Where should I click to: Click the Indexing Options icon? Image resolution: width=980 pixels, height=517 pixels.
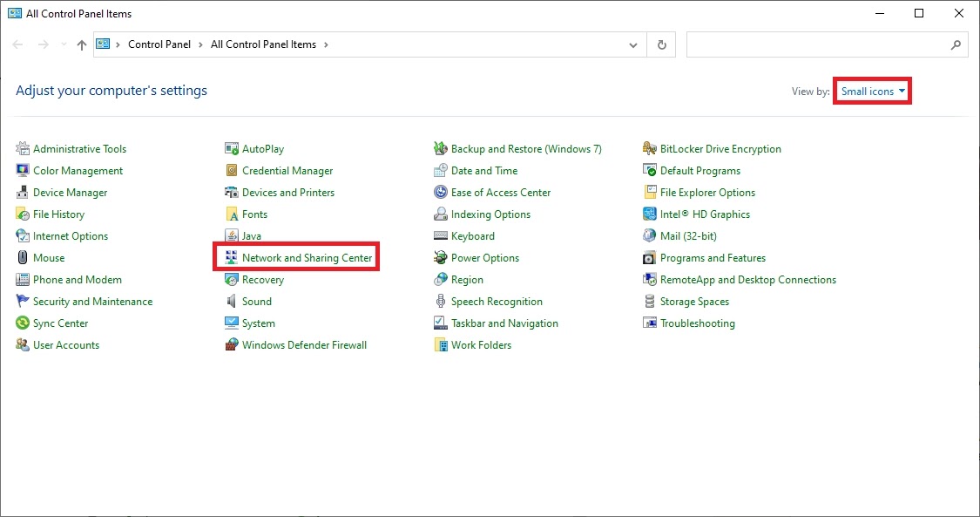pos(441,214)
